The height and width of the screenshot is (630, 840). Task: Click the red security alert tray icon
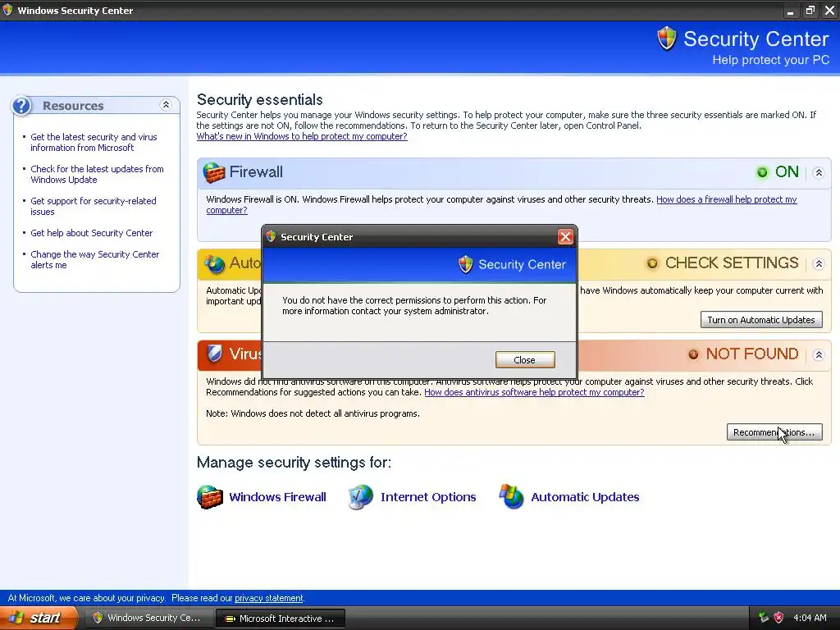click(778, 618)
